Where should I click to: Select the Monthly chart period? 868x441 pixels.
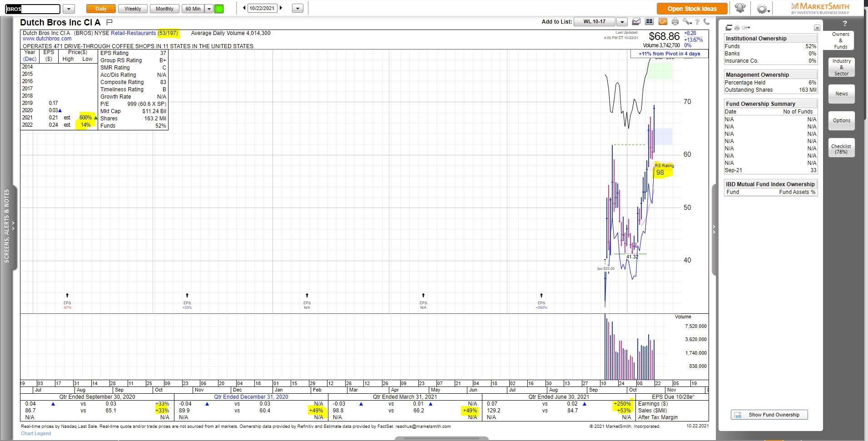(x=164, y=9)
